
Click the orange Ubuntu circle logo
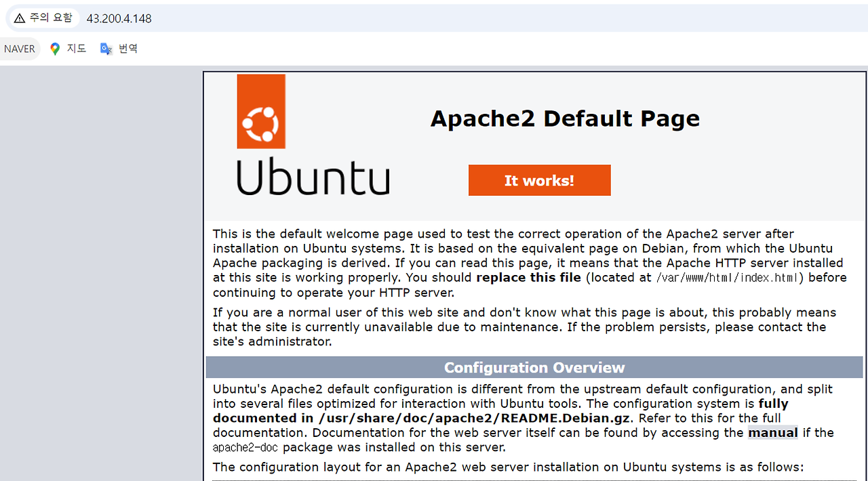(x=261, y=111)
